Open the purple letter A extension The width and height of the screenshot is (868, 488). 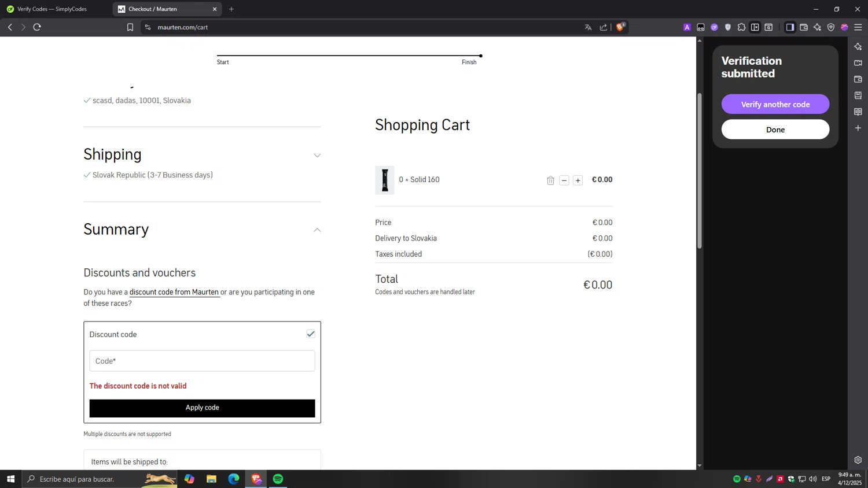[687, 27]
